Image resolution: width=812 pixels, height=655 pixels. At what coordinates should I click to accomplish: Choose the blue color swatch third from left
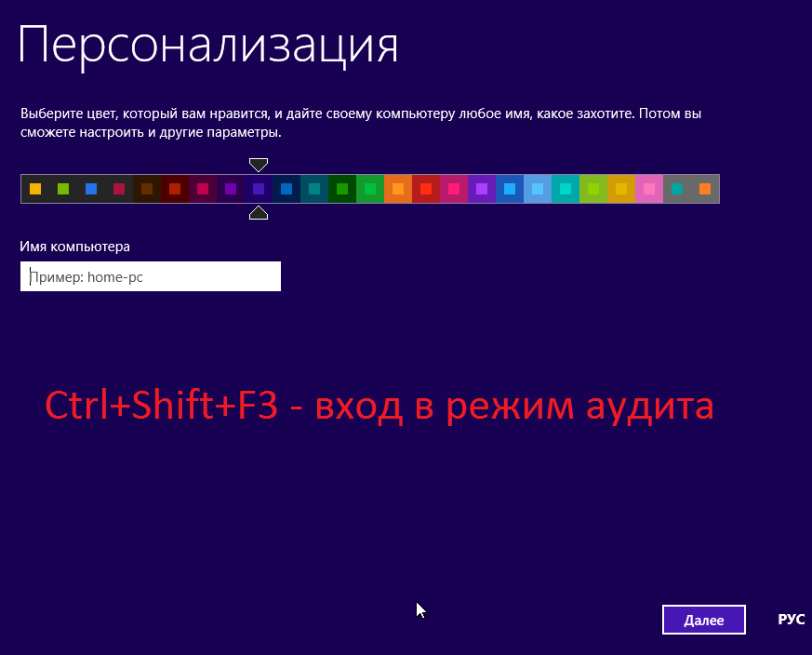pyautogui.click(x=89, y=188)
